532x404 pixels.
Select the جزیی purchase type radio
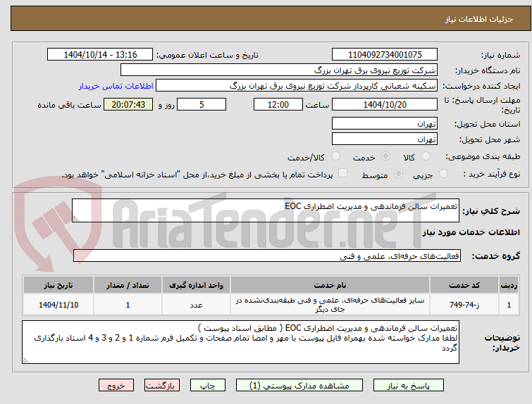coord(443,174)
